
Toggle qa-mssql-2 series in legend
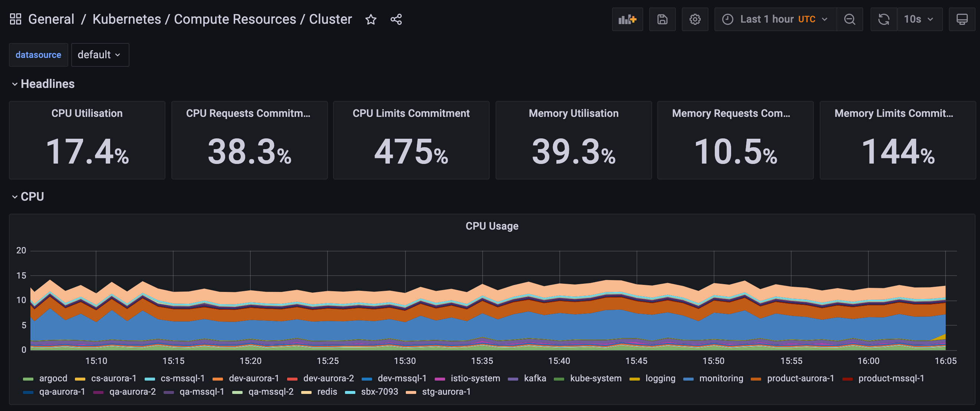point(271,392)
